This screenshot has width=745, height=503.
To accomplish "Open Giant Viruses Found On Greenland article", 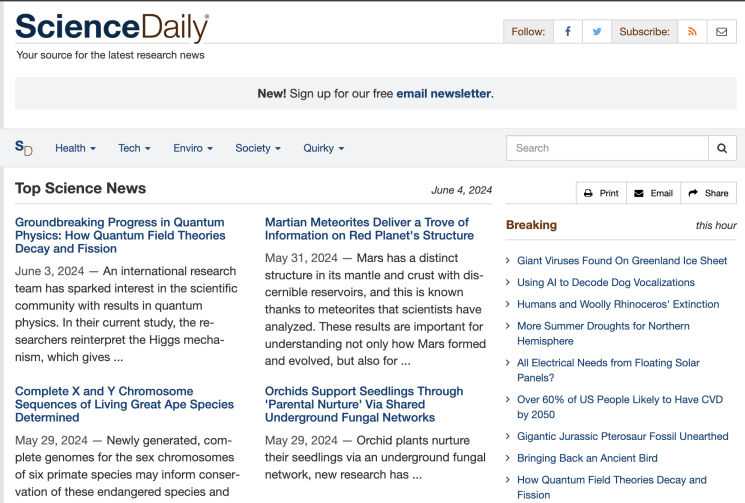I will tap(621, 261).
